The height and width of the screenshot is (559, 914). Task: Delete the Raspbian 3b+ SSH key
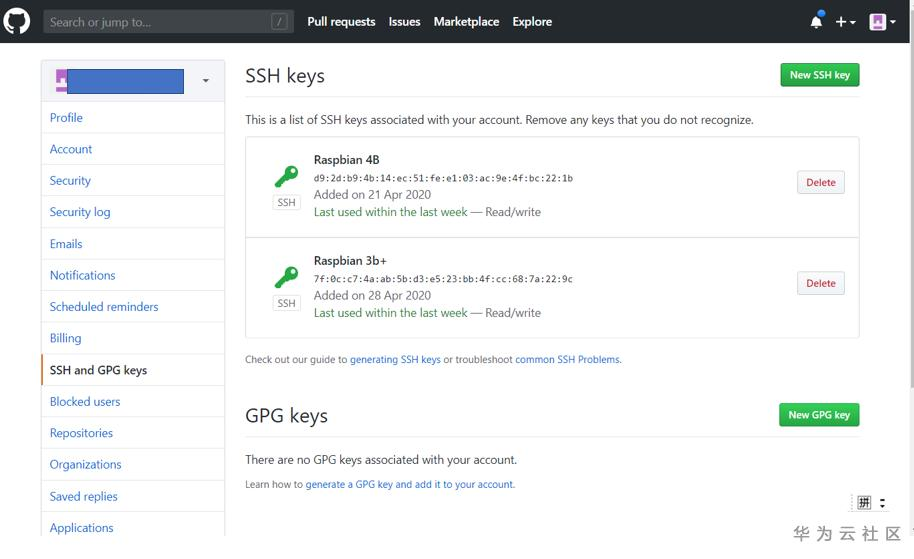820,283
